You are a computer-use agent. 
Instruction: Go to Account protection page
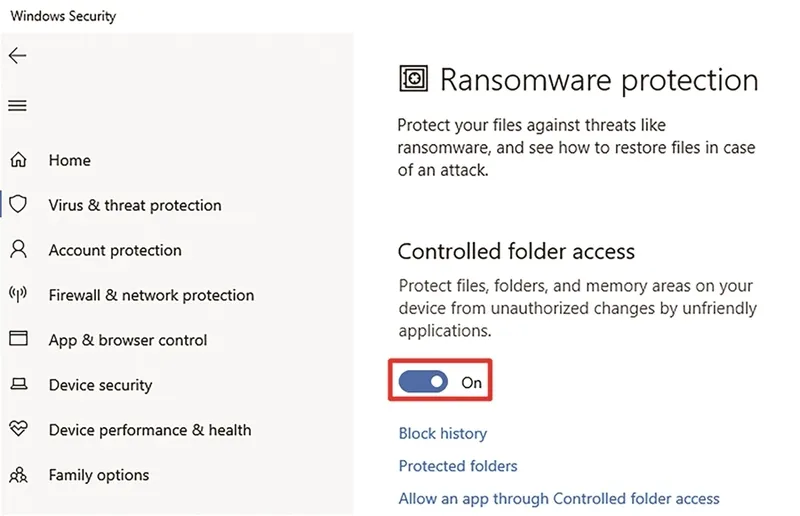click(x=115, y=250)
